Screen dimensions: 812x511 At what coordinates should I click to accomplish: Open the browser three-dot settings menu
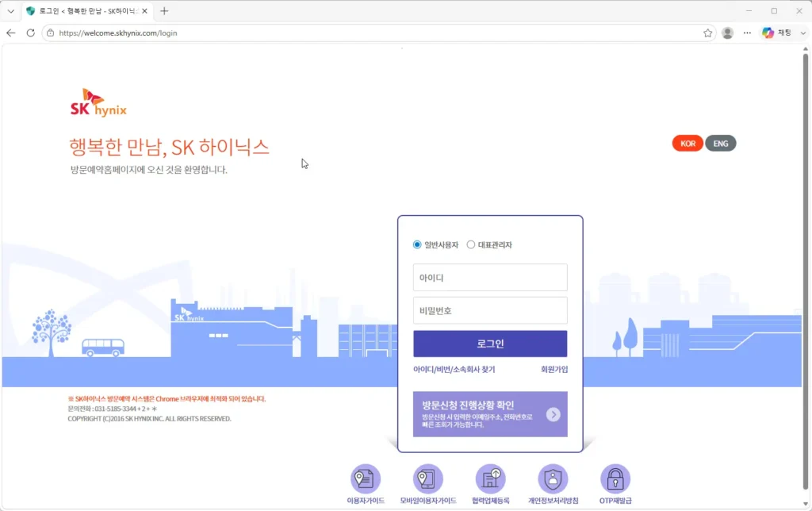[x=747, y=33]
